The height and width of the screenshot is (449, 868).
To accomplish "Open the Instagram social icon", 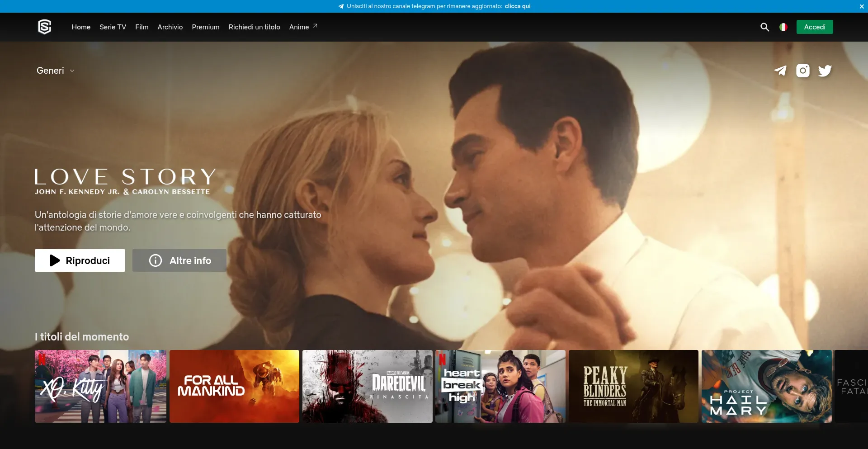I will point(803,71).
